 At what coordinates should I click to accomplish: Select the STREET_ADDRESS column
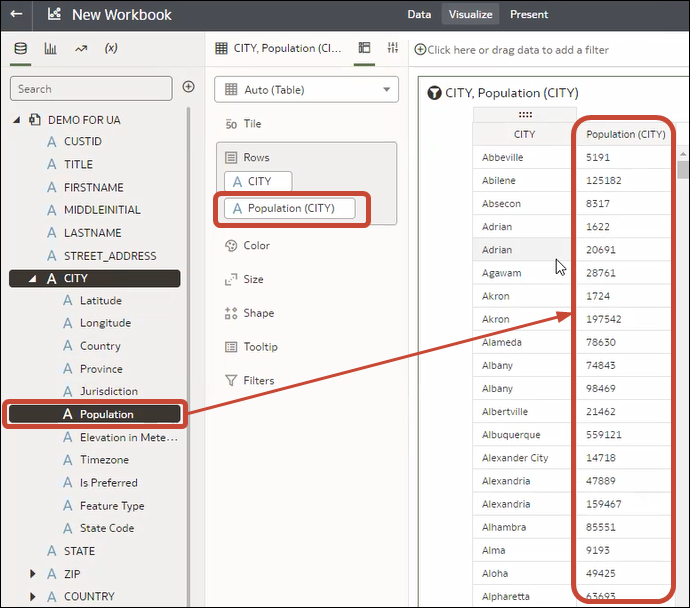[110, 256]
